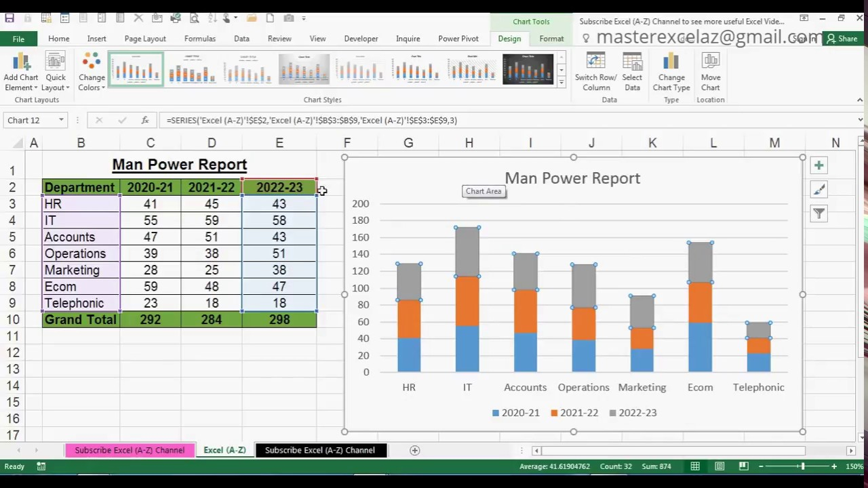Open Customize Quick Access Toolbar arrow
Image resolution: width=868 pixels, height=488 pixels.
[304, 18]
